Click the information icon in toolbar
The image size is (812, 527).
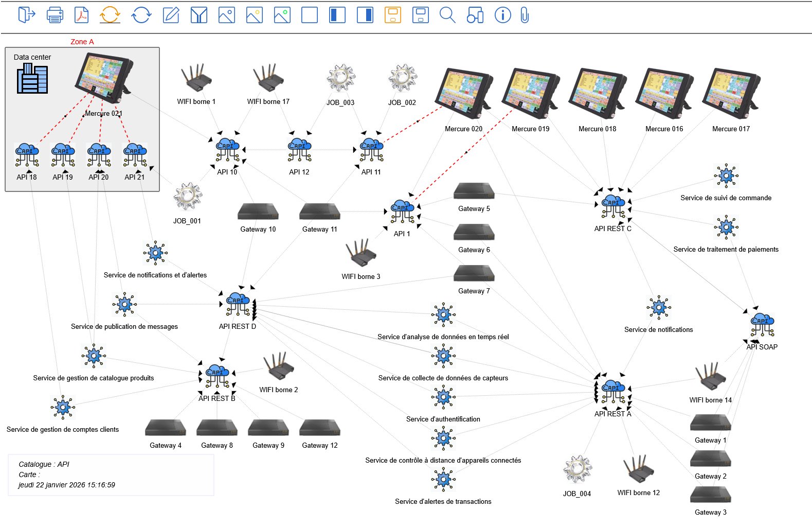tap(502, 15)
